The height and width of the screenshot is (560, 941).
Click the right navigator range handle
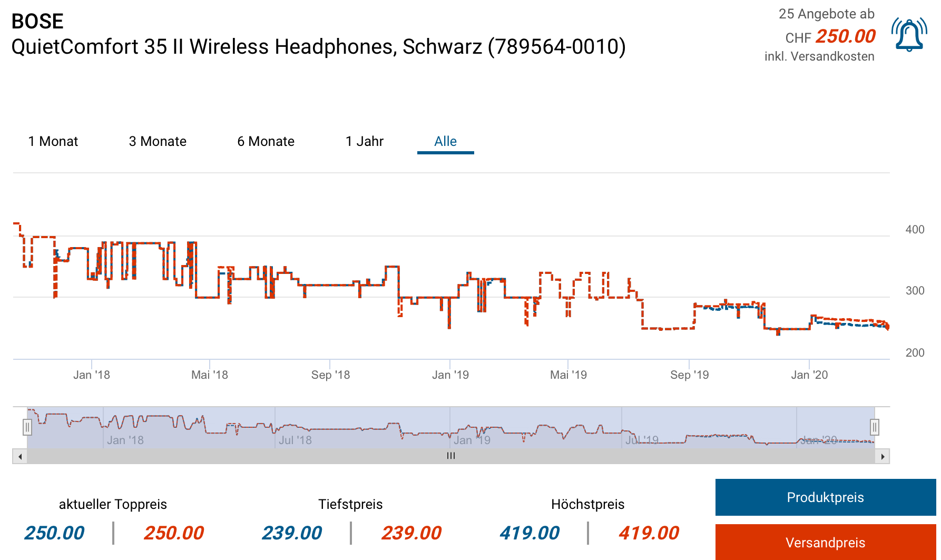[874, 427]
